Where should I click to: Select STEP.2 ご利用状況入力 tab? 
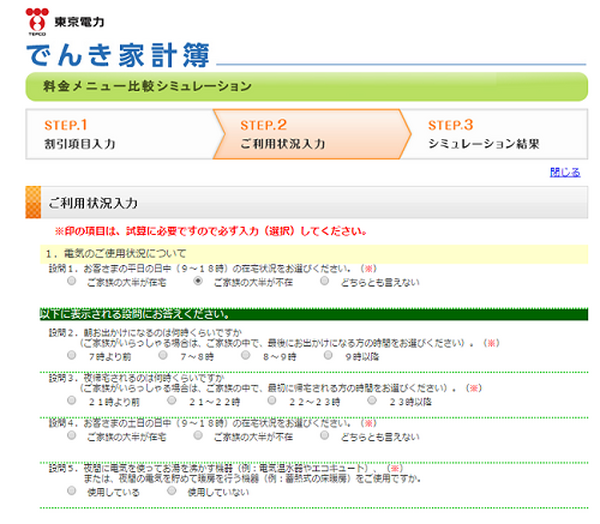pos(312,134)
